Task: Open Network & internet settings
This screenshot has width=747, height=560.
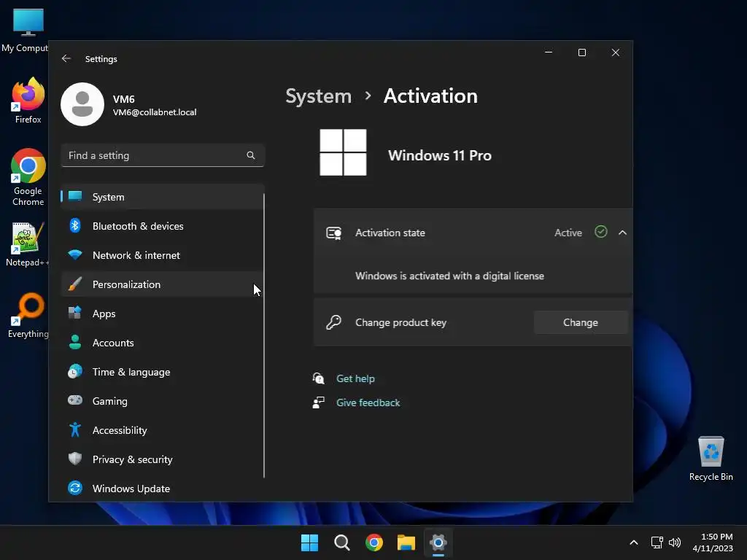Action: click(163, 255)
